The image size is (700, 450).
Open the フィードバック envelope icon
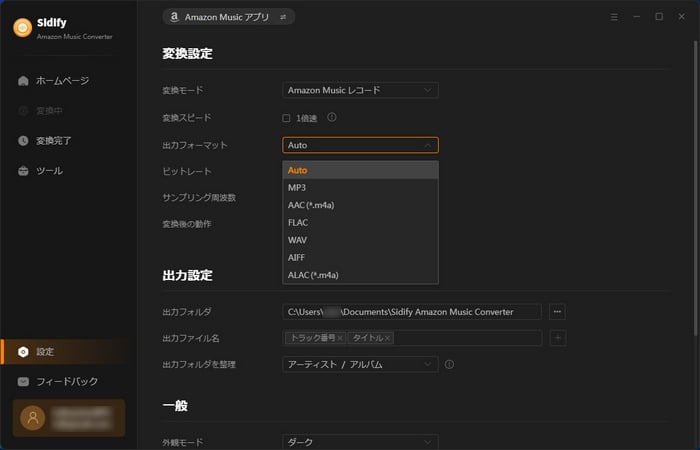pos(23,382)
